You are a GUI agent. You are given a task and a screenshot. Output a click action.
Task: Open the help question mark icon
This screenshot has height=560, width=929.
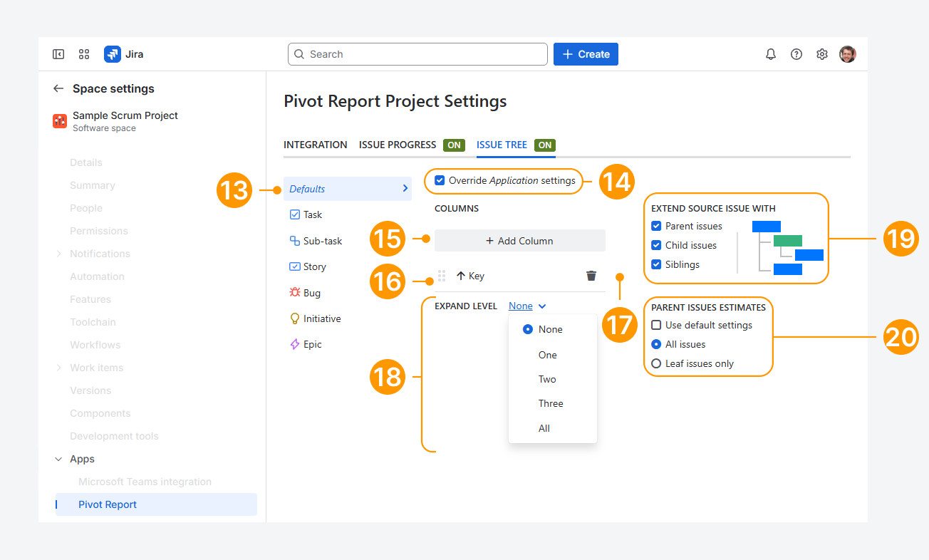click(796, 54)
